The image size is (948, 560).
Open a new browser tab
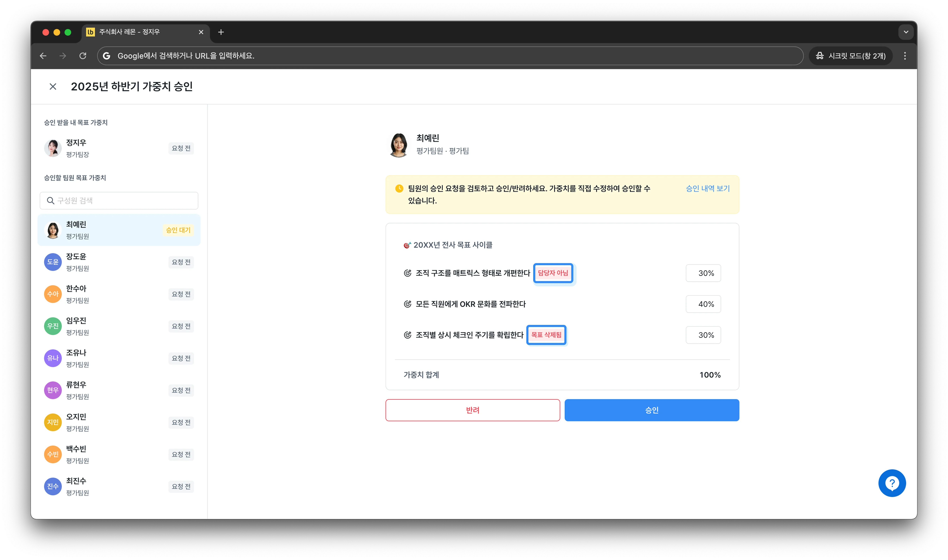pyautogui.click(x=221, y=32)
